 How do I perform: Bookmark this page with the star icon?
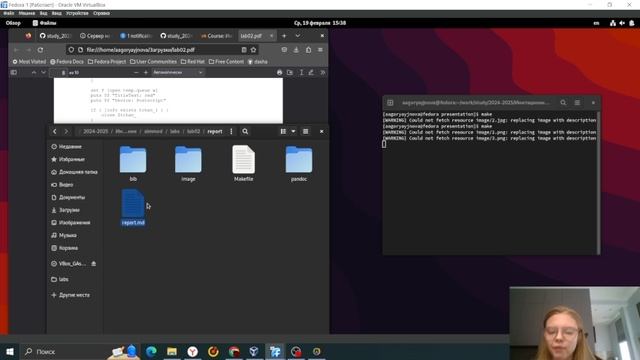pyautogui.click(x=253, y=50)
